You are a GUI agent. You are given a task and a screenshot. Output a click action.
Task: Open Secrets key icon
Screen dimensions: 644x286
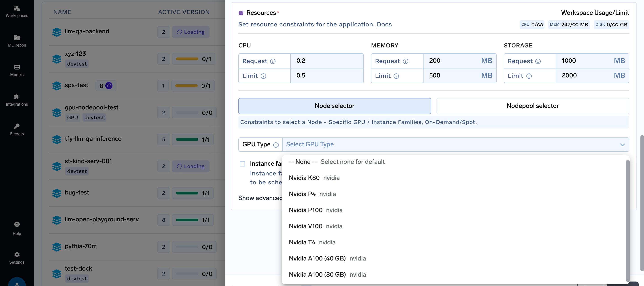17,129
